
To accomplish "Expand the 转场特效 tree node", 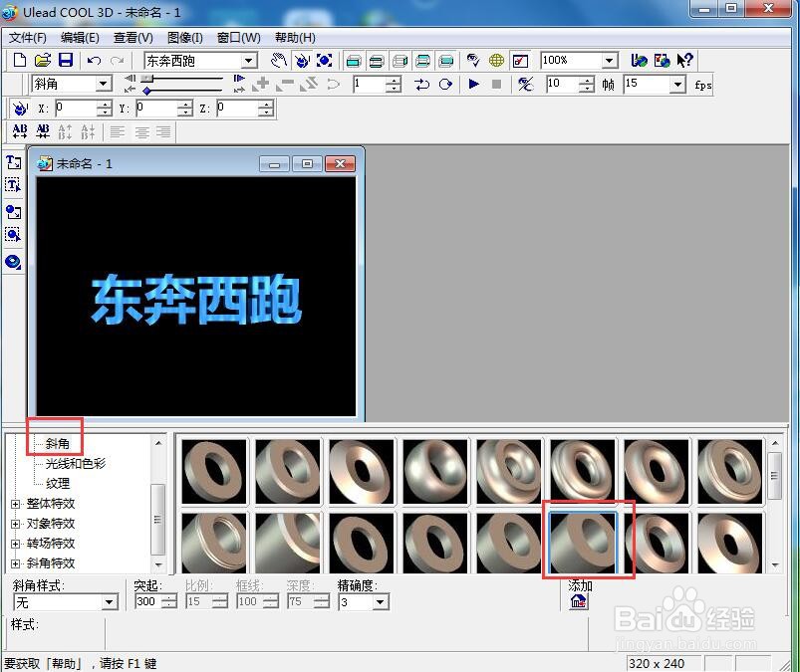I will tap(15, 544).
